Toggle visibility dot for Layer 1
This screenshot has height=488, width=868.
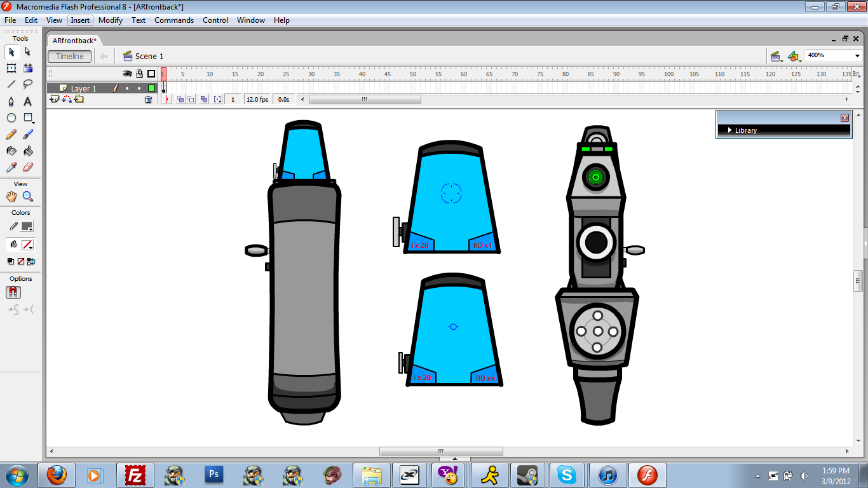pyautogui.click(x=127, y=89)
